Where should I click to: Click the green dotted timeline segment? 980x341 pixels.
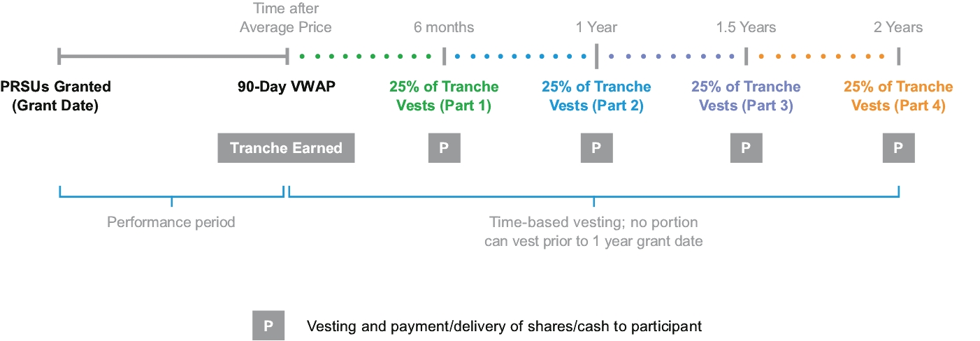click(365, 56)
